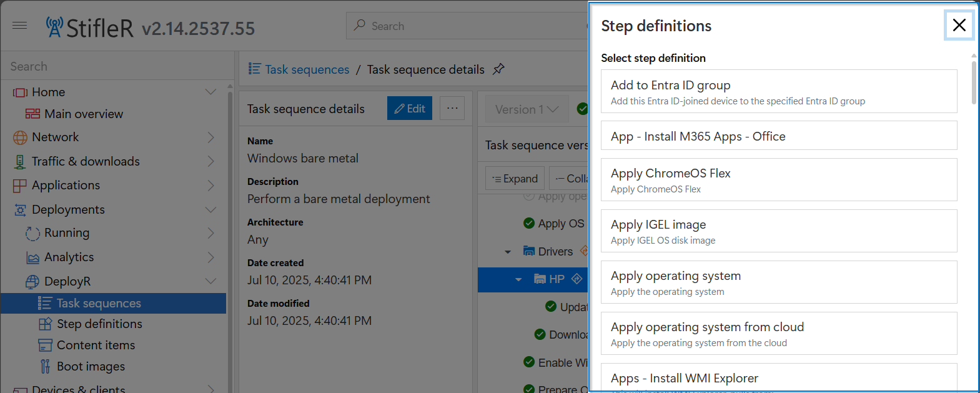The width and height of the screenshot is (980, 393).
Task: Click the Task sequences breadcrumb link
Action: coord(307,69)
